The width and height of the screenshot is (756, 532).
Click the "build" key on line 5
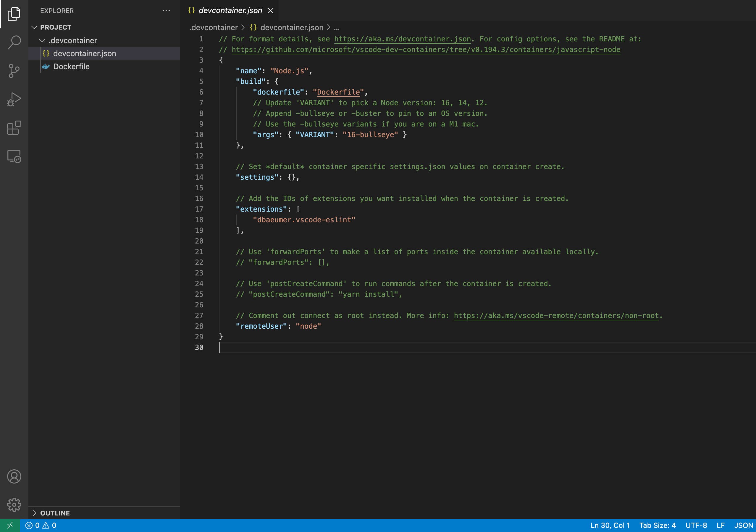tap(251, 82)
